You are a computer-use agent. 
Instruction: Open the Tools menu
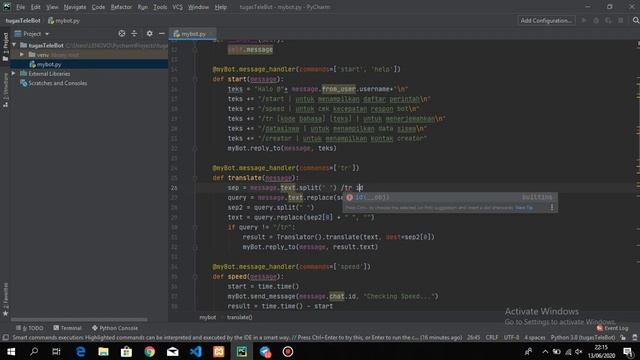160,7
